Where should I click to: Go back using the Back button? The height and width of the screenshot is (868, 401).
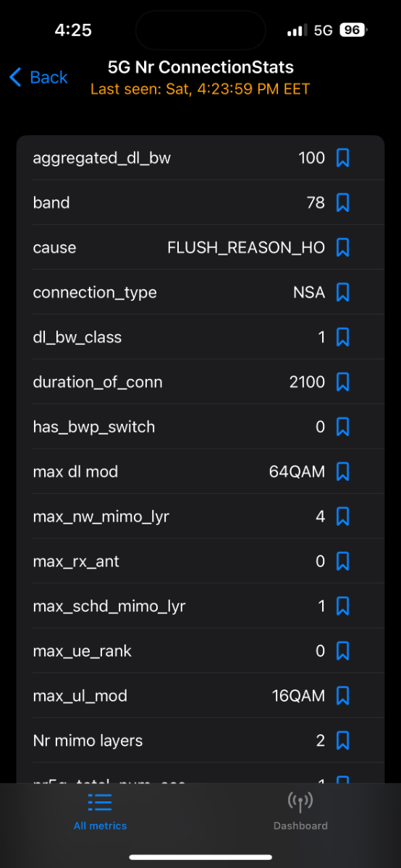coord(38,77)
